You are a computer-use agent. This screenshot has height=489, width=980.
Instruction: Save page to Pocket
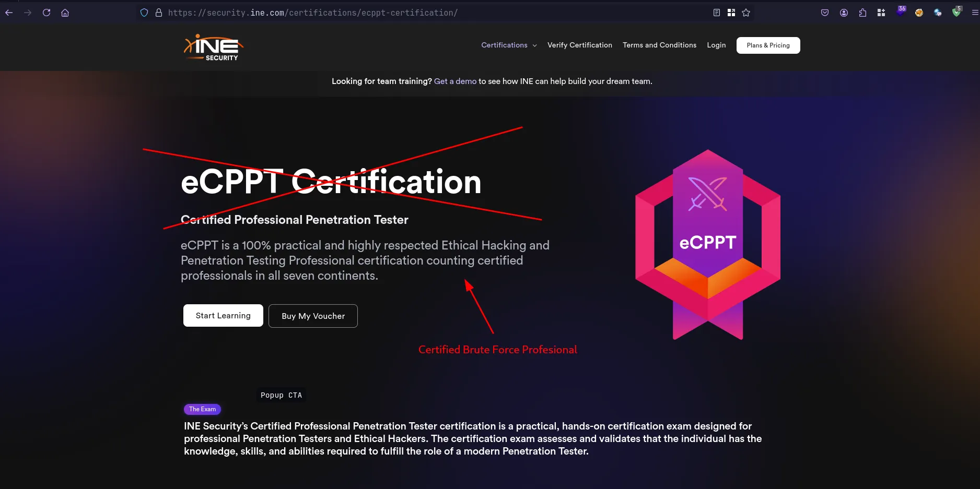click(825, 13)
